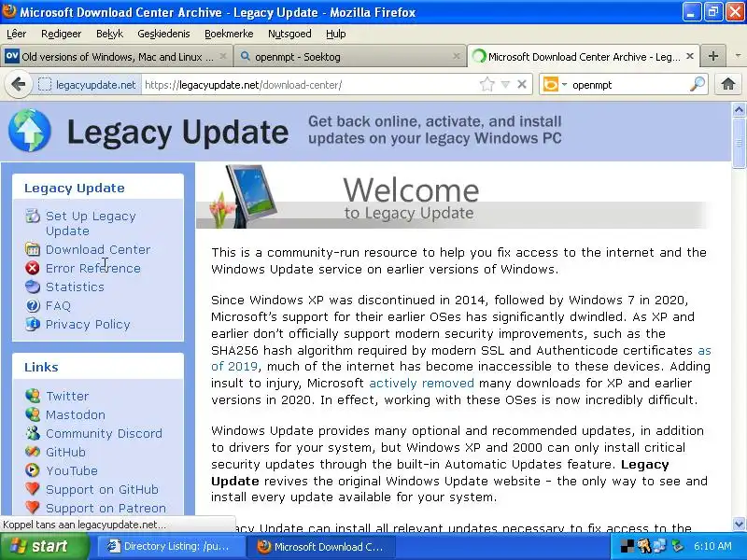747x560 pixels.
Task: Click the Set Up Legacy Update icon
Action: 33,216
